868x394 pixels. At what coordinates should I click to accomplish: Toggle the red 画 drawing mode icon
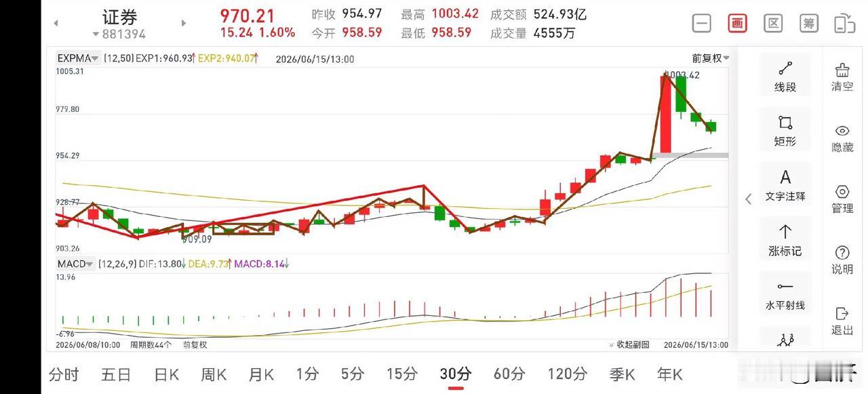(737, 23)
